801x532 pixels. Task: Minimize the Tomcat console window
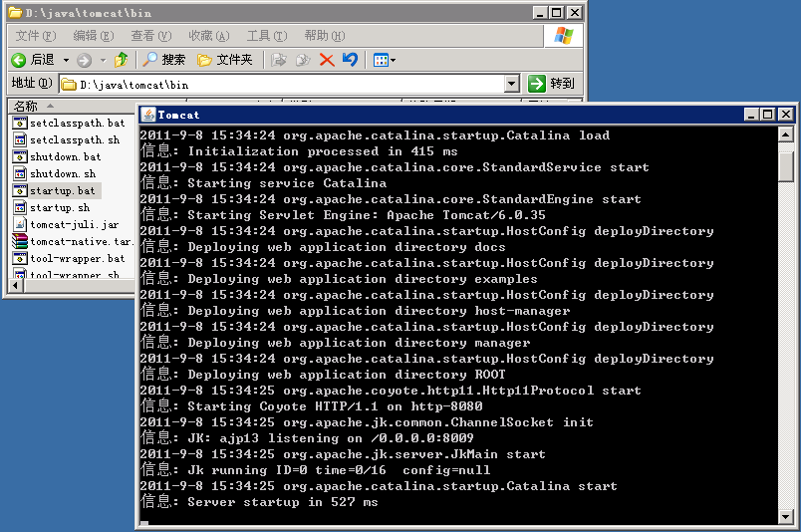coord(750,115)
